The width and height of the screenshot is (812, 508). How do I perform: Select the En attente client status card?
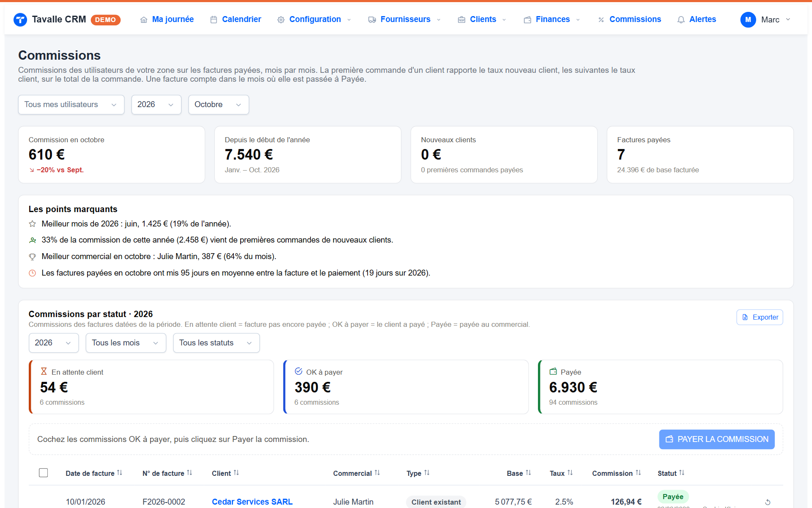pyautogui.click(x=151, y=387)
